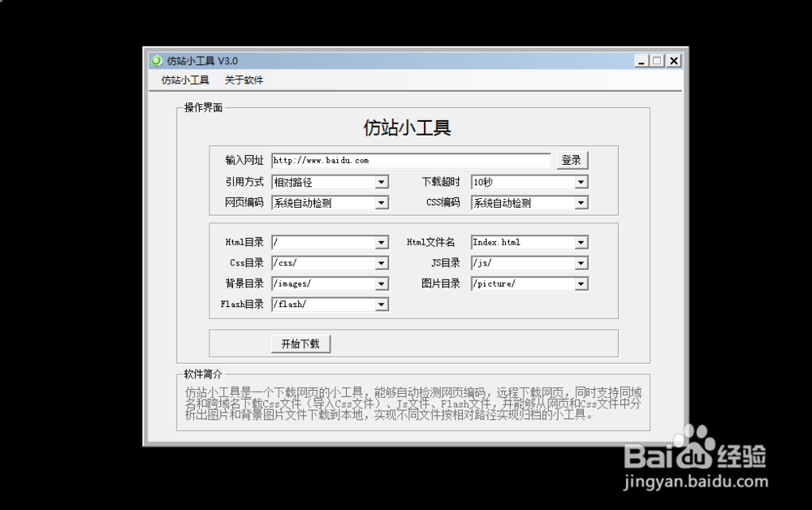Open the Html文件名 dropdown showing Index.html
The image size is (812, 510).
coord(582,242)
